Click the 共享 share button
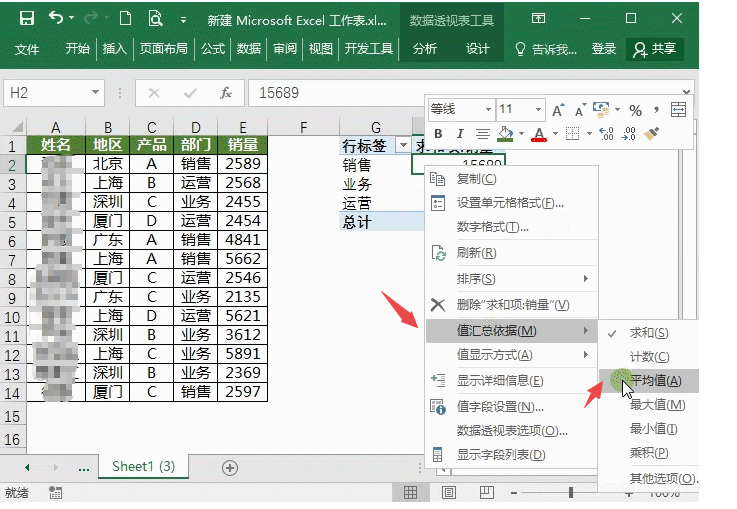This screenshot has width=737, height=509. coord(654,48)
